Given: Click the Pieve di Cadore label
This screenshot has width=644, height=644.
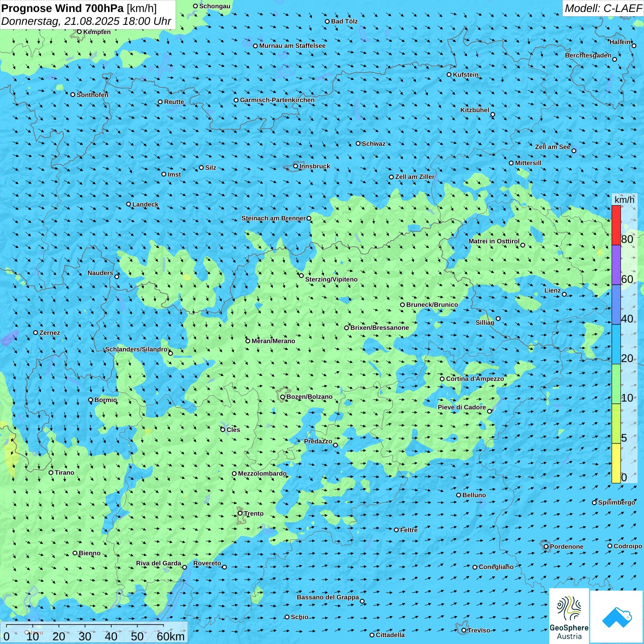Looking at the screenshot, I should 462,407.
